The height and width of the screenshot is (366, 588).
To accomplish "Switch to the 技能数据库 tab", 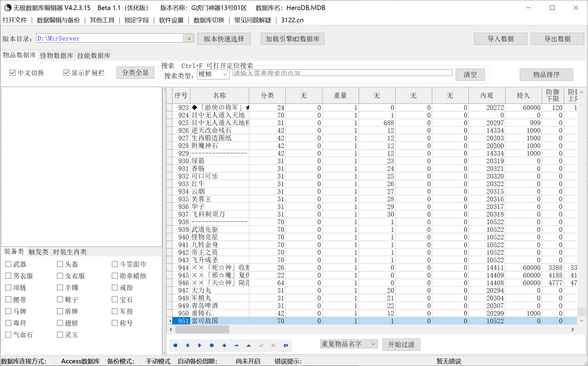I will tap(94, 55).
